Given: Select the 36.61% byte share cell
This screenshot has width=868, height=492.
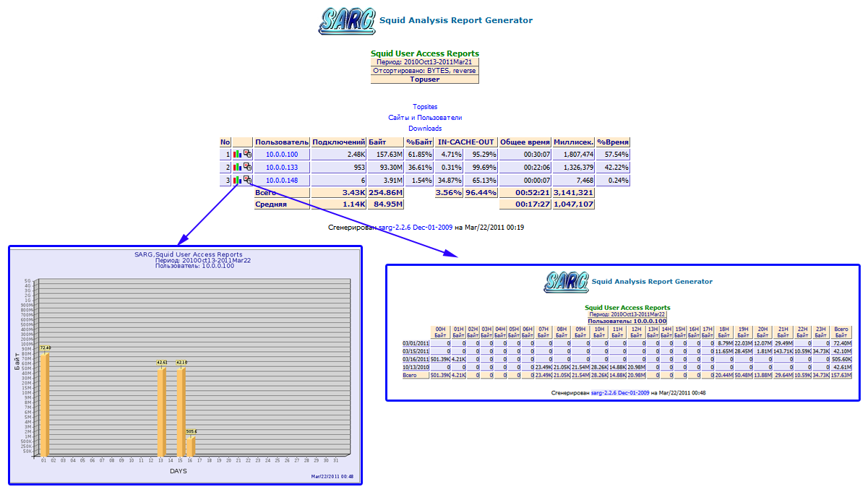Looking at the screenshot, I should click(x=418, y=168).
